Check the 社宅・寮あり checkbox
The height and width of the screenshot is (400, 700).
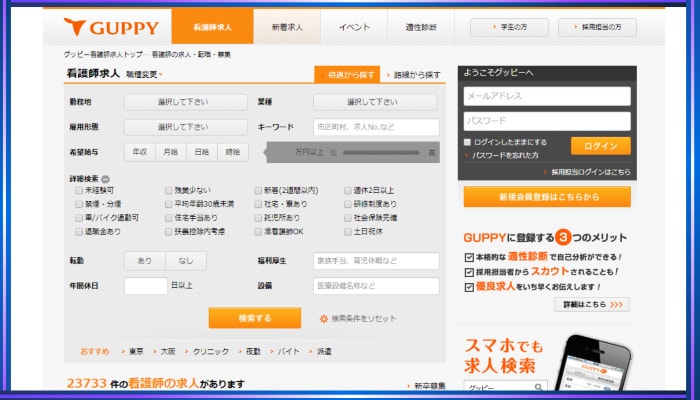[x=258, y=204]
